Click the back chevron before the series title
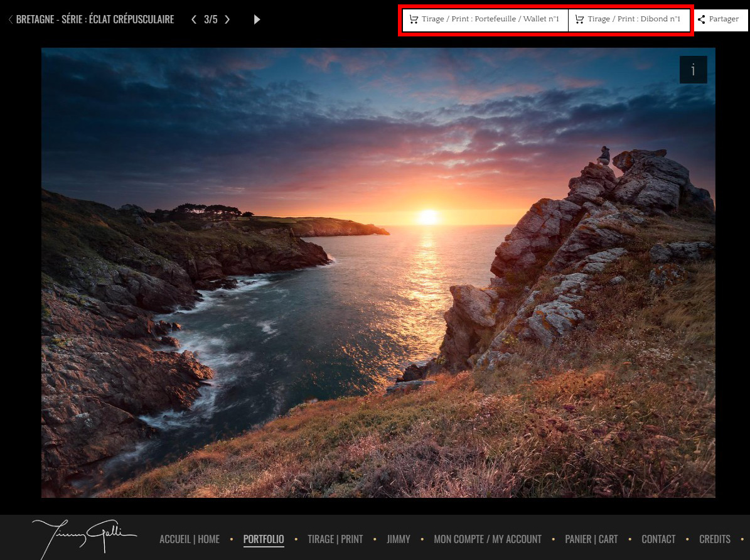Image resolution: width=750 pixels, height=560 pixels. pyautogui.click(x=10, y=19)
